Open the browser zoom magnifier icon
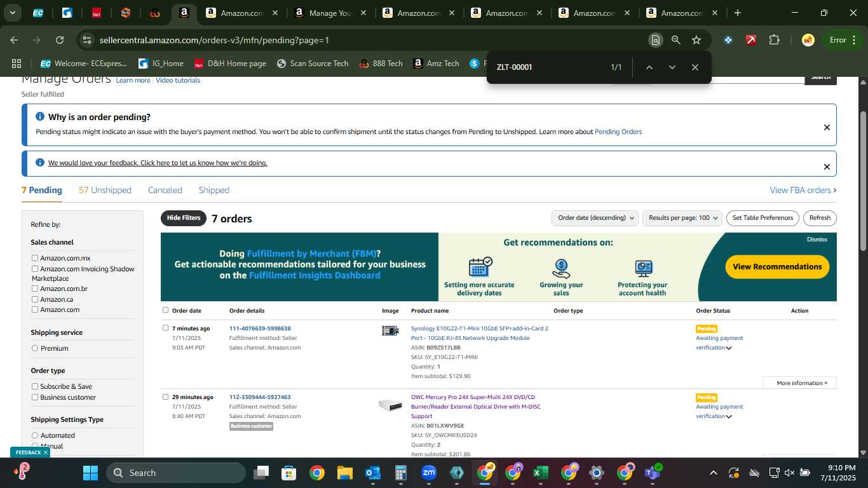Image resolution: width=868 pixels, height=488 pixels. 676,40
